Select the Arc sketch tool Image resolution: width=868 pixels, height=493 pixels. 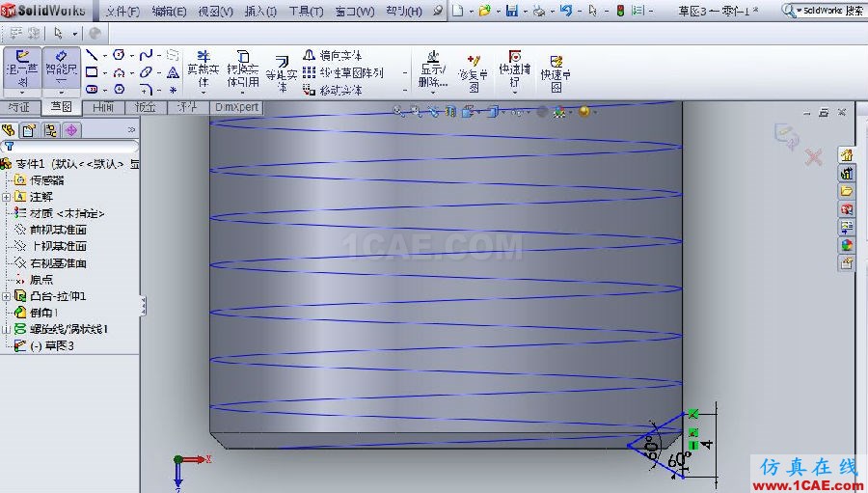(119, 72)
